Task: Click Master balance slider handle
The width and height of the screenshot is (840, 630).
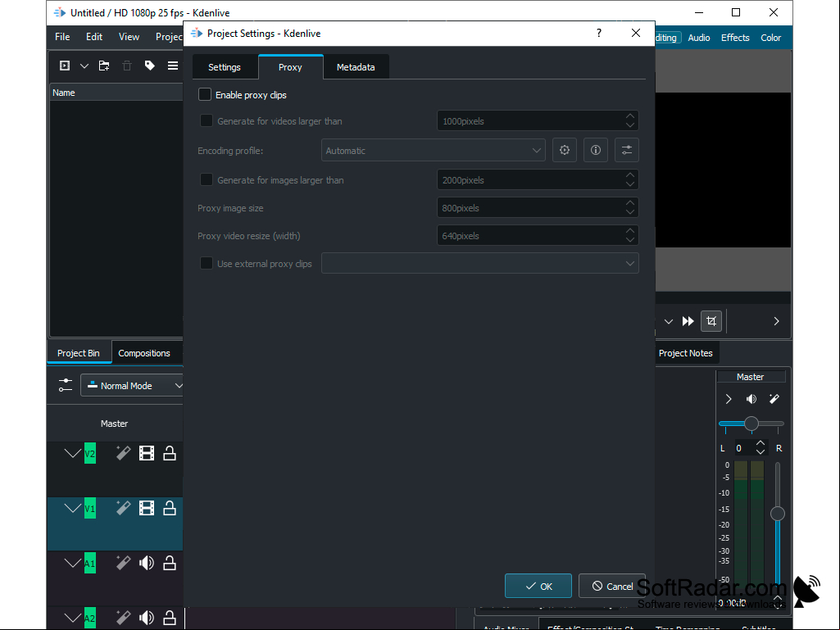Action: tap(751, 424)
